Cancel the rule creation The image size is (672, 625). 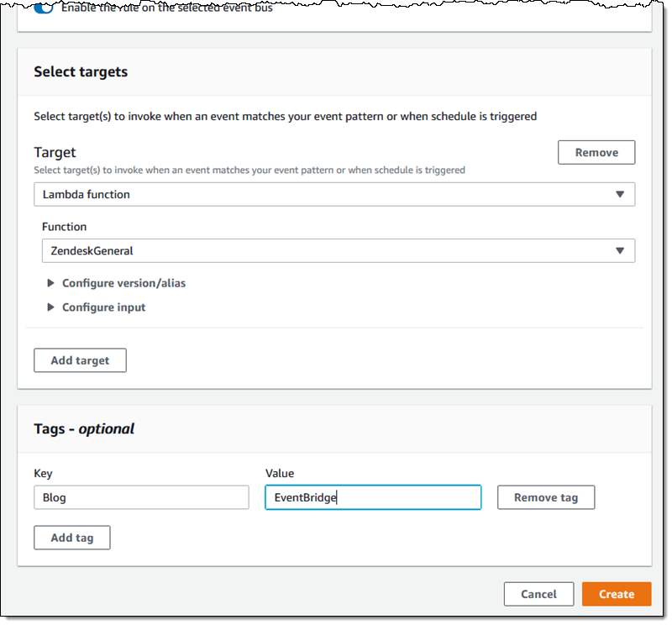[x=538, y=594]
